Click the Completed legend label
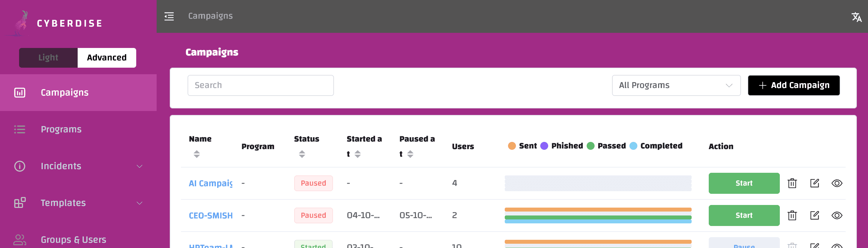 (661, 146)
